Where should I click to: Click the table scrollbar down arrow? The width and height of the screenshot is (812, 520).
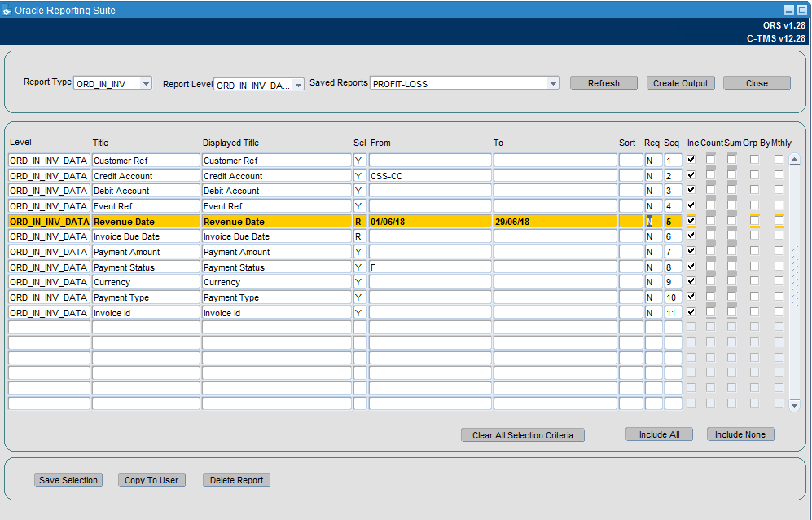(x=794, y=405)
